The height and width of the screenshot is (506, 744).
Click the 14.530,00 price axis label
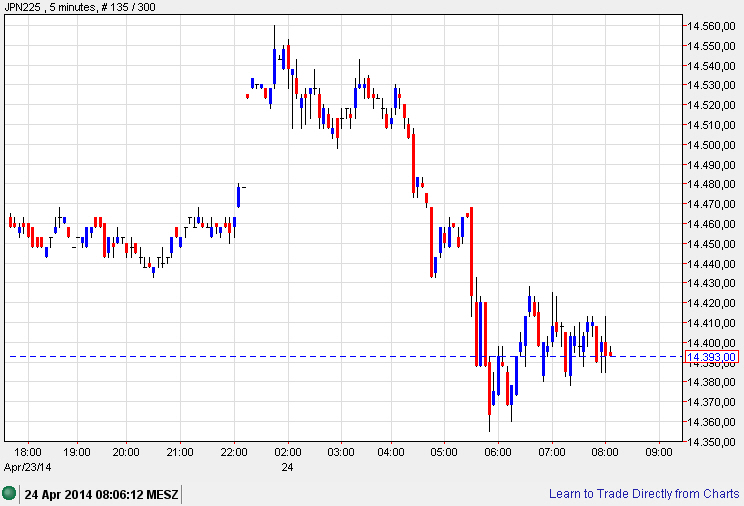(711, 85)
